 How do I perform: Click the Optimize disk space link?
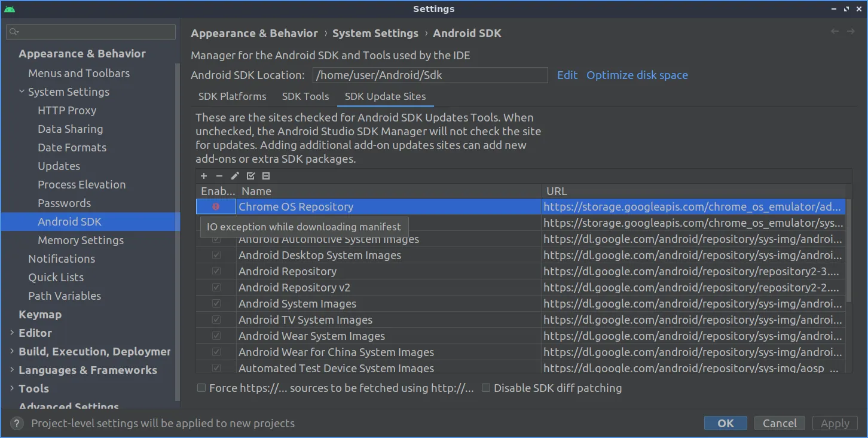point(637,75)
